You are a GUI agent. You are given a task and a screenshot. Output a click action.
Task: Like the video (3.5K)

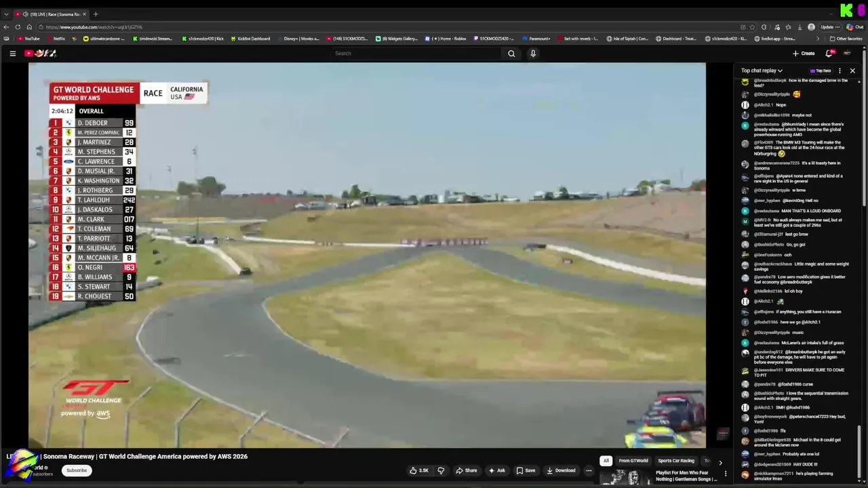coord(419,470)
